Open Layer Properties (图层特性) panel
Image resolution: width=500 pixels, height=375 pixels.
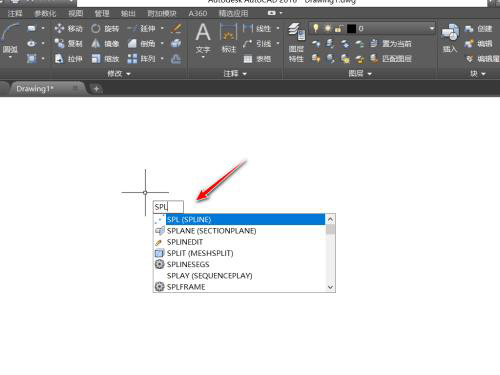pyautogui.click(x=296, y=43)
